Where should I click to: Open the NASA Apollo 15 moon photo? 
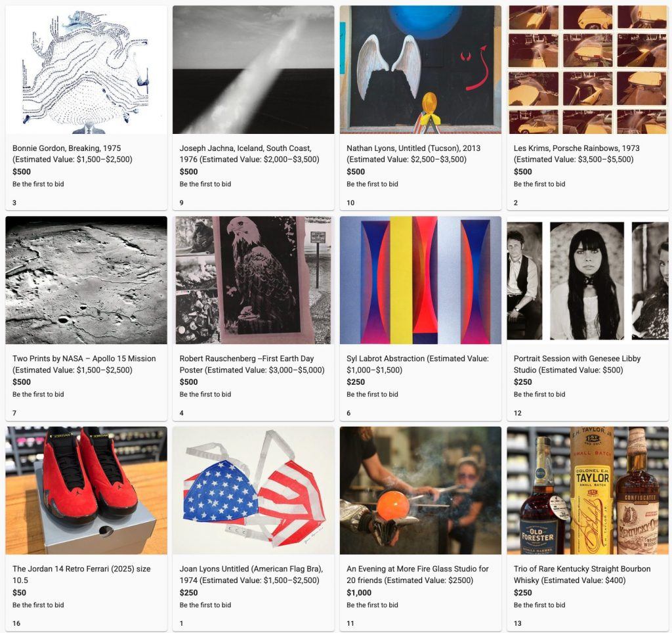(86, 280)
